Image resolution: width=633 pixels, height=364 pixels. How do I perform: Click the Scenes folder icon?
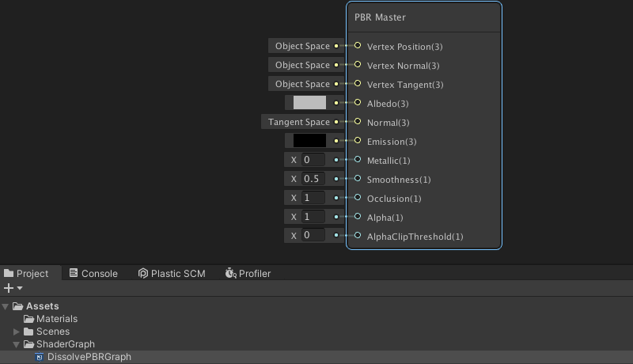coord(28,332)
